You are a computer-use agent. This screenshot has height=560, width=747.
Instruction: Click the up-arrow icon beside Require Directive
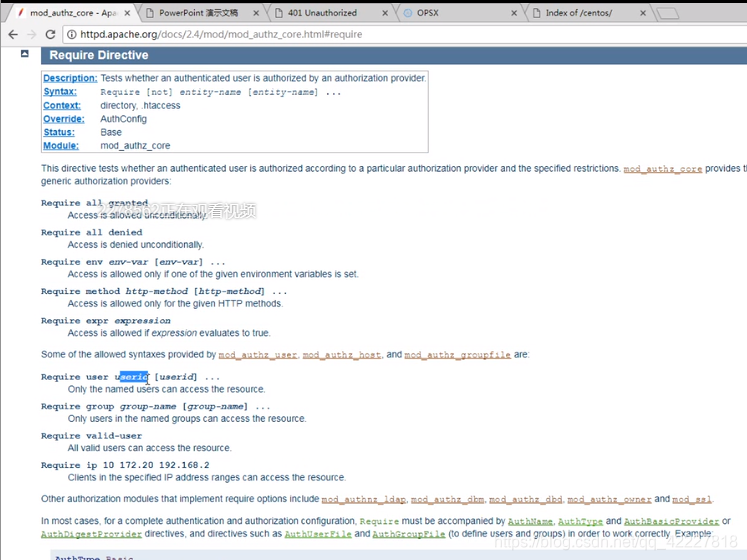tap(25, 54)
